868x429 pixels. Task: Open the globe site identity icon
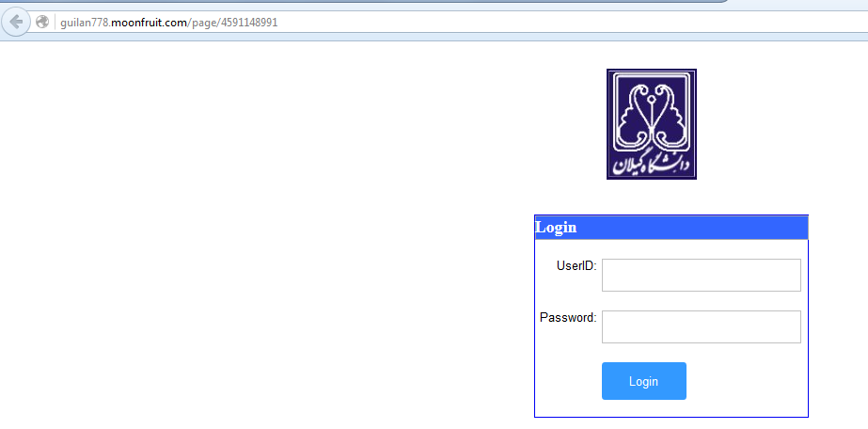[x=42, y=23]
